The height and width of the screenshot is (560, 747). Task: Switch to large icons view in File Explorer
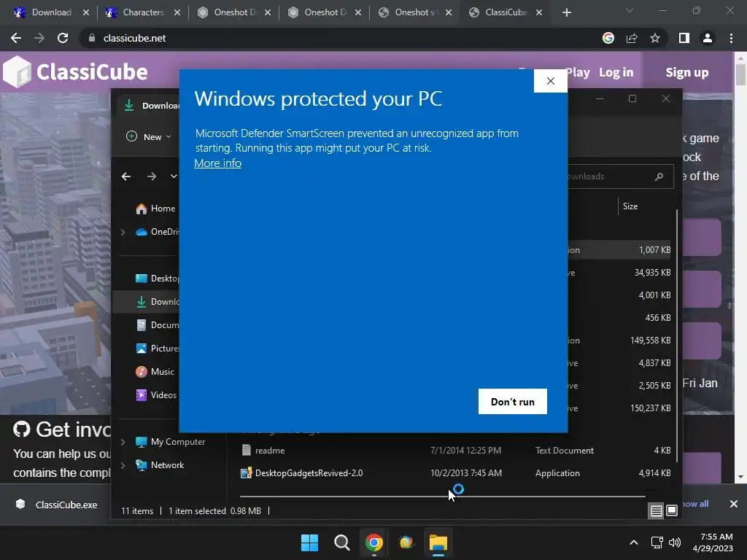click(672, 511)
